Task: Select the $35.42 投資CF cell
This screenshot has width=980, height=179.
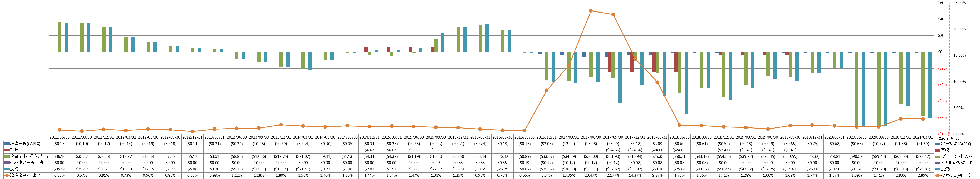Action: [82, 169]
